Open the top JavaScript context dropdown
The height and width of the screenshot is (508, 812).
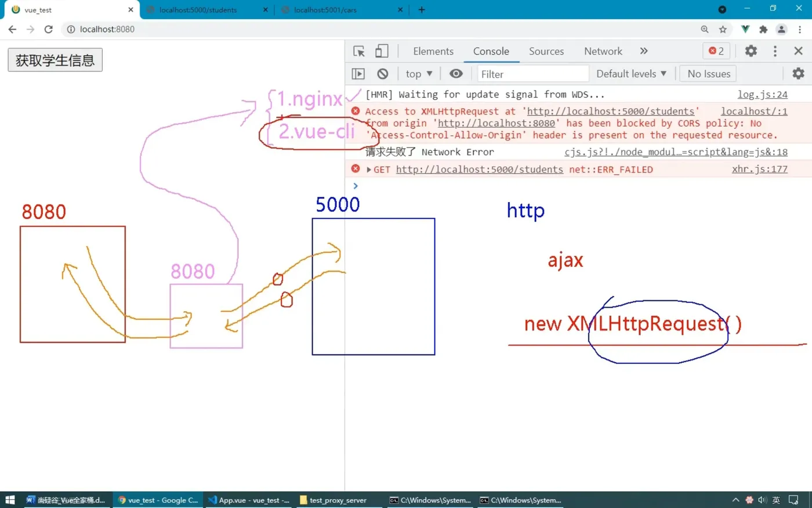tap(419, 74)
